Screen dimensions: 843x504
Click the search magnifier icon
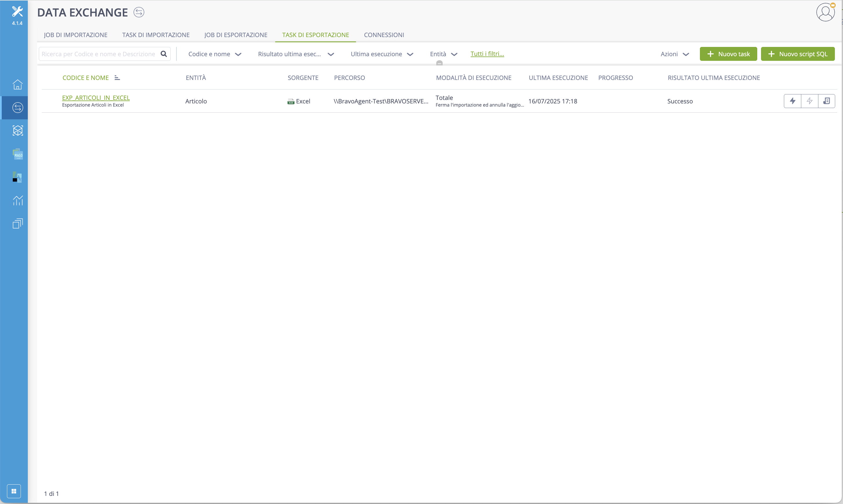click(164, 54)
